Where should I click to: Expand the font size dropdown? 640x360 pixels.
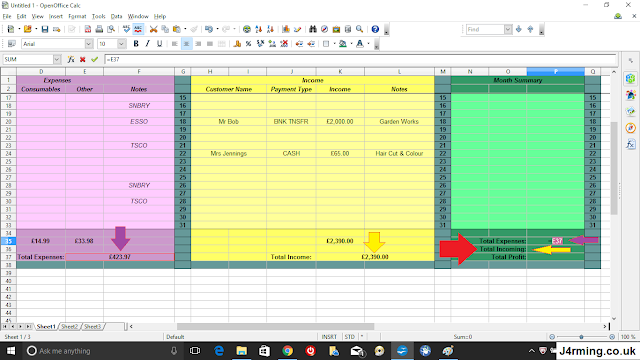tap(122, 44)
